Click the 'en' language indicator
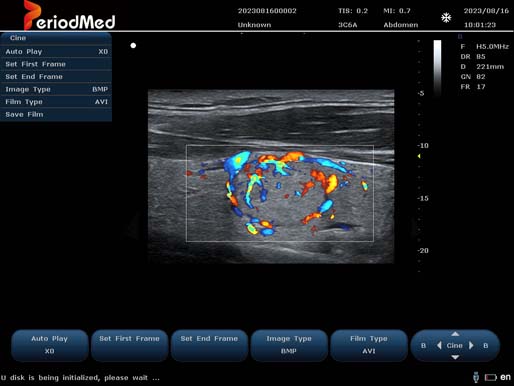Viewport: 514px width, 386px height. (x=505, y=377)
